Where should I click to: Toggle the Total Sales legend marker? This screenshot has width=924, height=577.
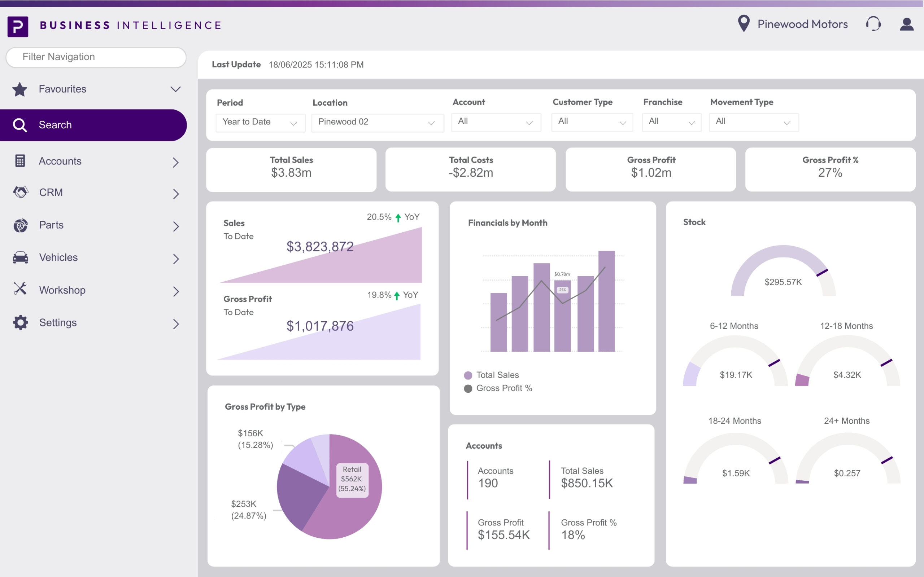click(468, 375)
